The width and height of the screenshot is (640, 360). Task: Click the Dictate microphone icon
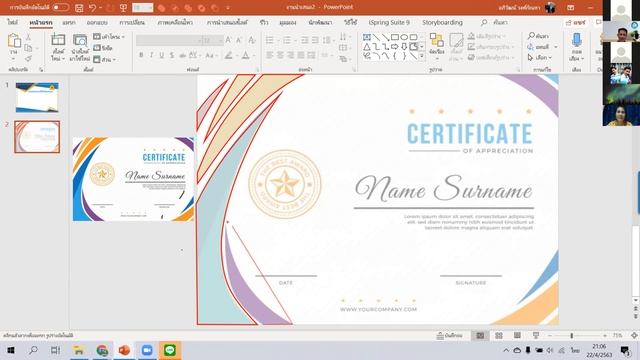577,40
